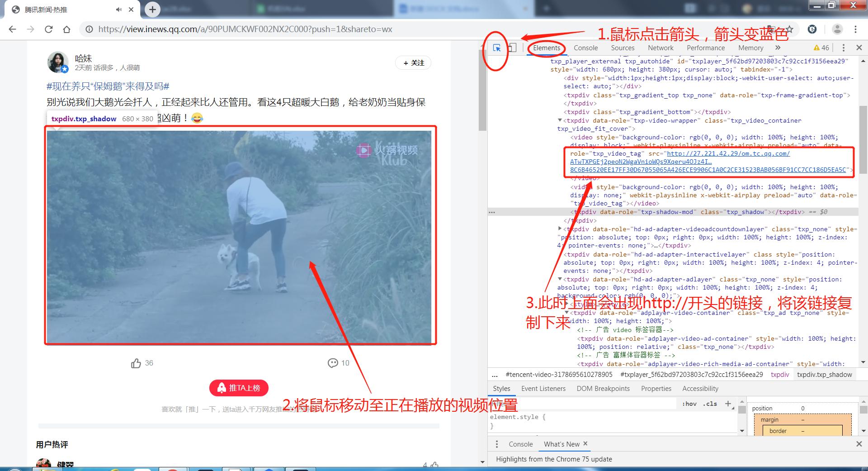Switch to the Network tab
The image size is (868, 471).
pyautogui.click(x=660, y=48)
